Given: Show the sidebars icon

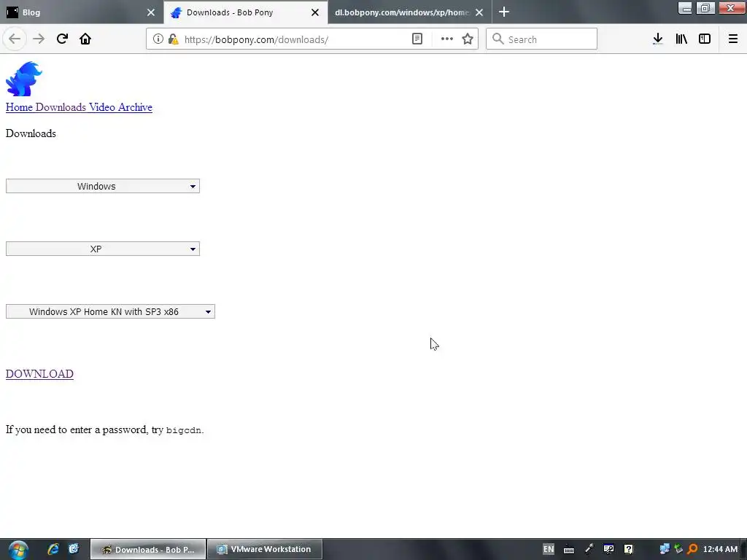Looking at the screenshot, I should click(x=705, y=39).
